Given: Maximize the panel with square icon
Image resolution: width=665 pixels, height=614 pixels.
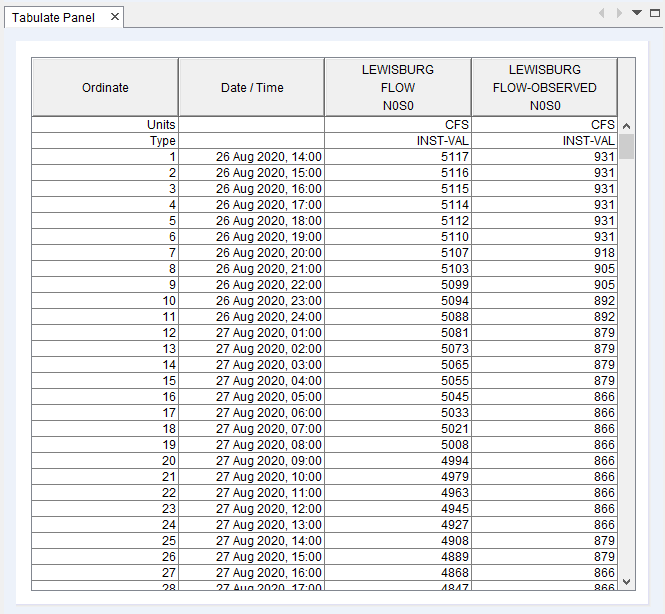Looking at the screenshot, I should [655, 13].
